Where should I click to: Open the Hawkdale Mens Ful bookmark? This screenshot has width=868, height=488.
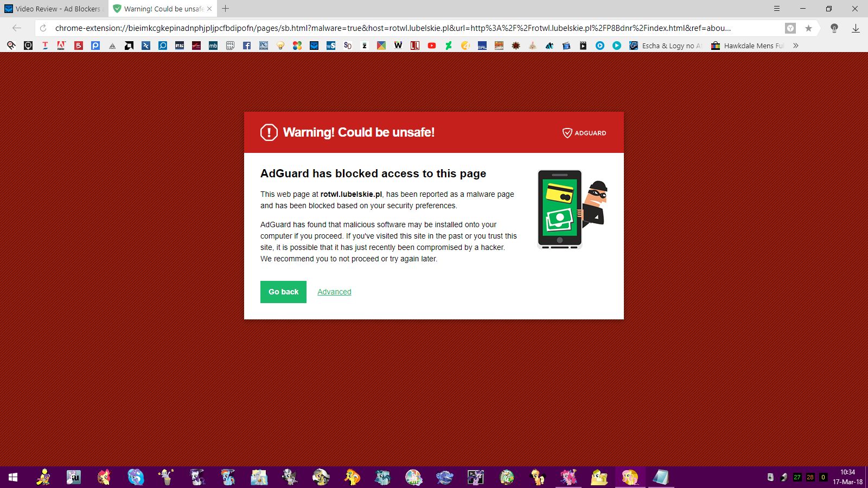(748, 46)
